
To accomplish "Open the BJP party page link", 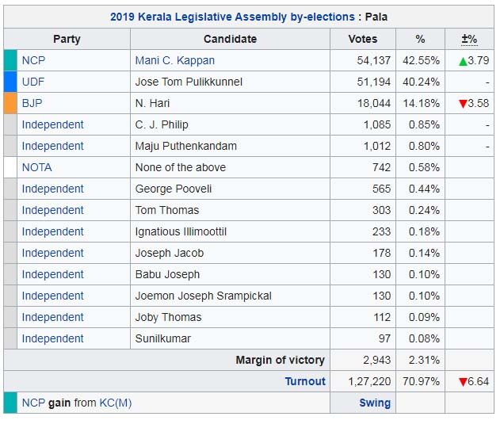I will (32, 103).
